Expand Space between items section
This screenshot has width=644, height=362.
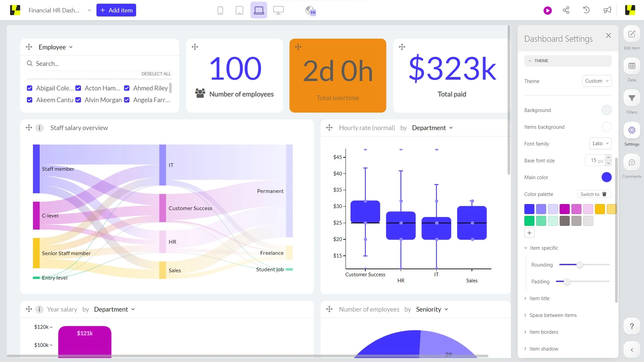(x=551, y=315)
